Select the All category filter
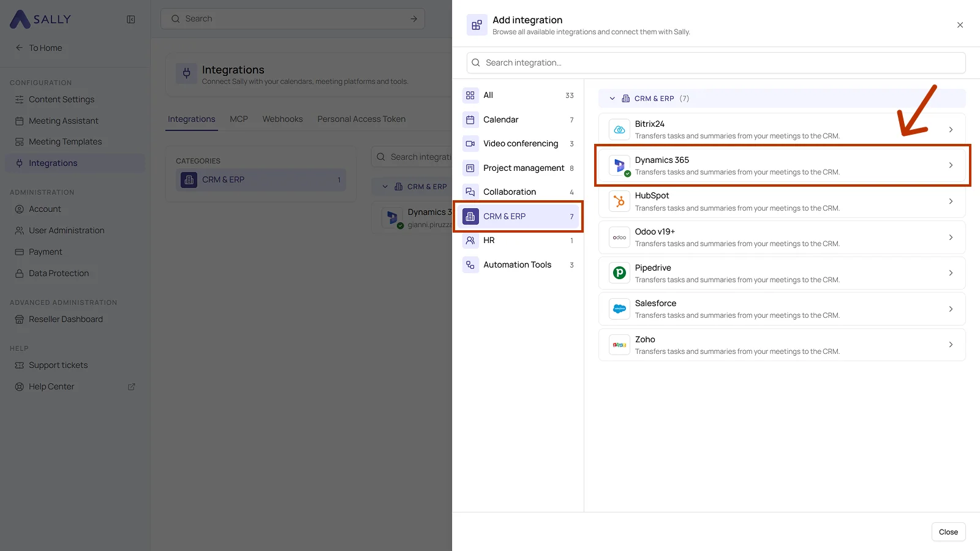This screenshot has height=551, width=980. (x=518, y=96)
